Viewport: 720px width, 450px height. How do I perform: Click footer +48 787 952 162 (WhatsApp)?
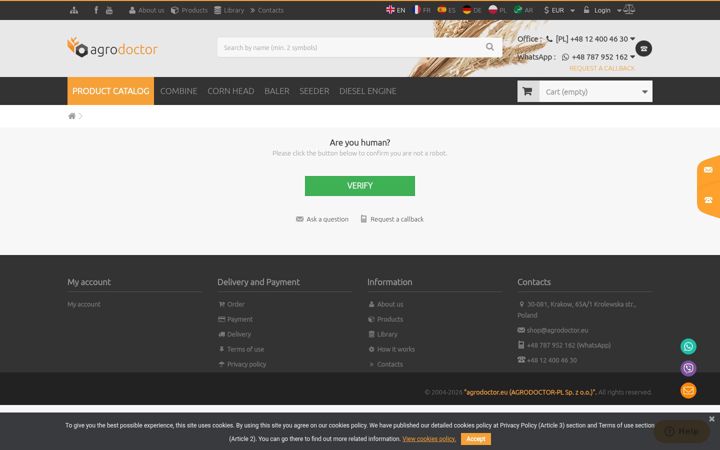[564, 345]
